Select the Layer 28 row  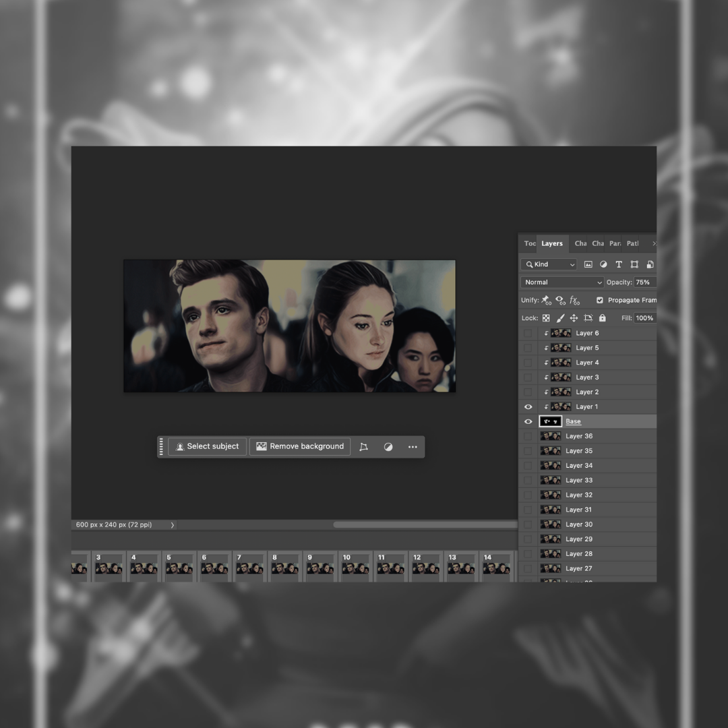[x=587, y=554]
